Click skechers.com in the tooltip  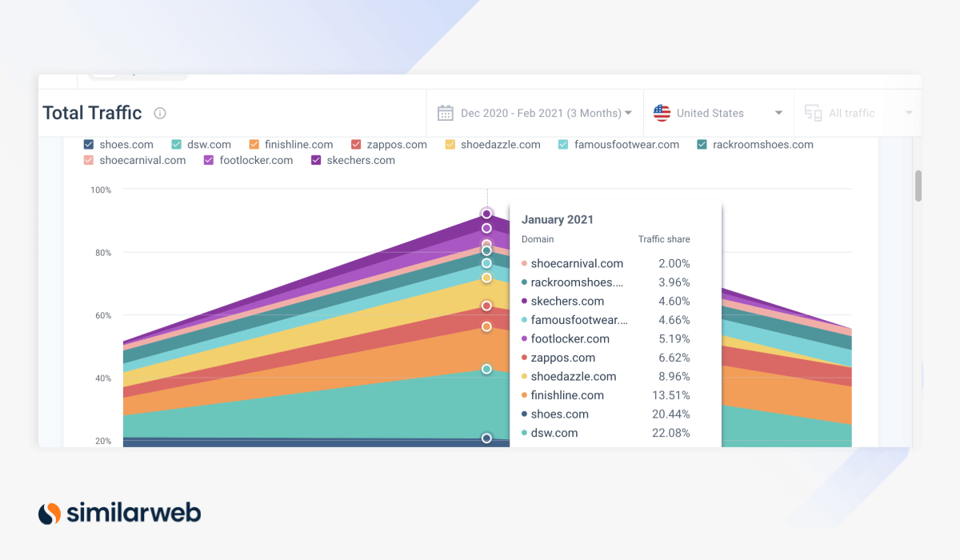click(567, 301)
